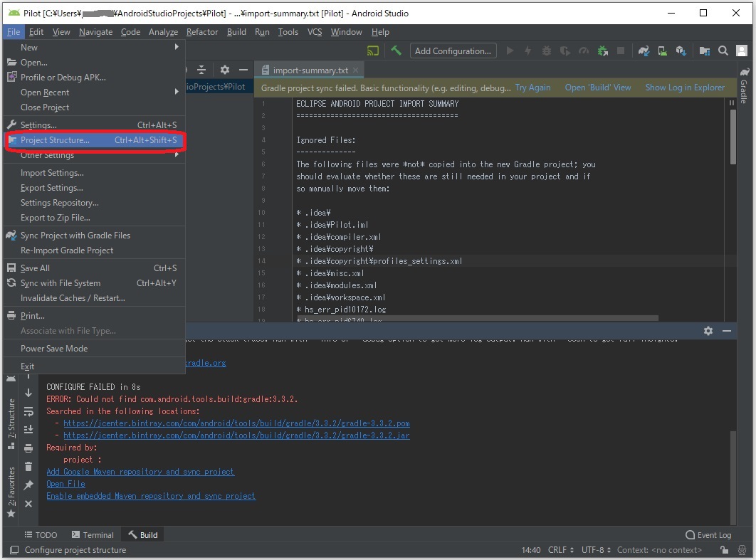The height and width of the screenshot is (560, 756).
Task: Switch to the Terminal tool tab
Action: 93,535
